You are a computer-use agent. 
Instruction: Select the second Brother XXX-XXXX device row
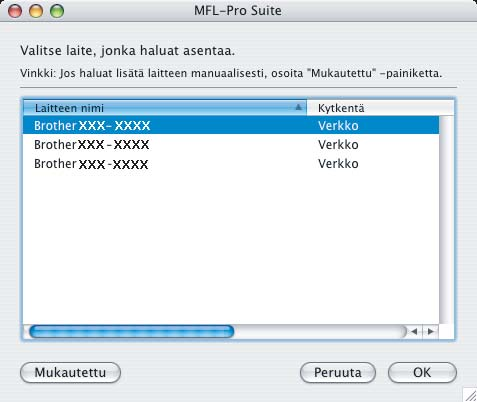(x=231, y=144)
